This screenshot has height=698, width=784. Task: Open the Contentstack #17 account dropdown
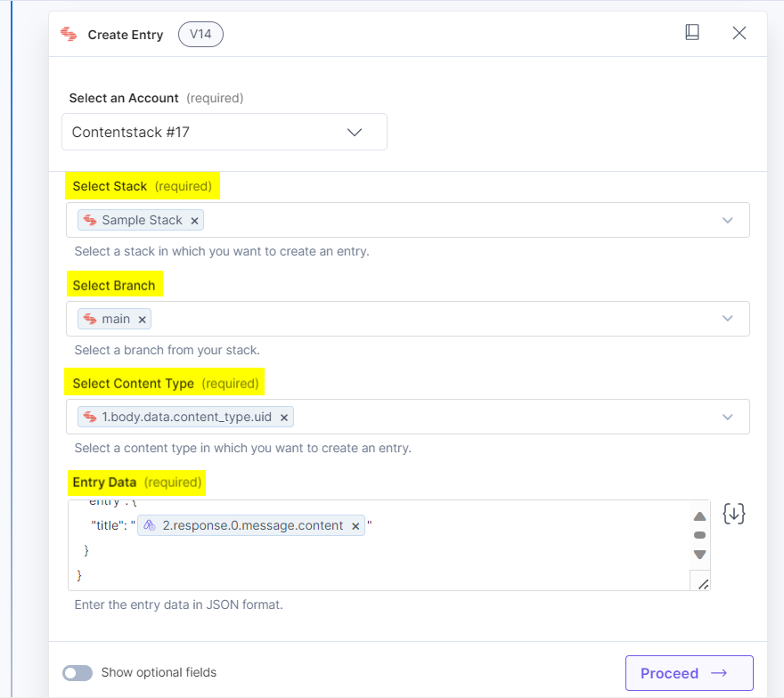(x=224, y=132)
